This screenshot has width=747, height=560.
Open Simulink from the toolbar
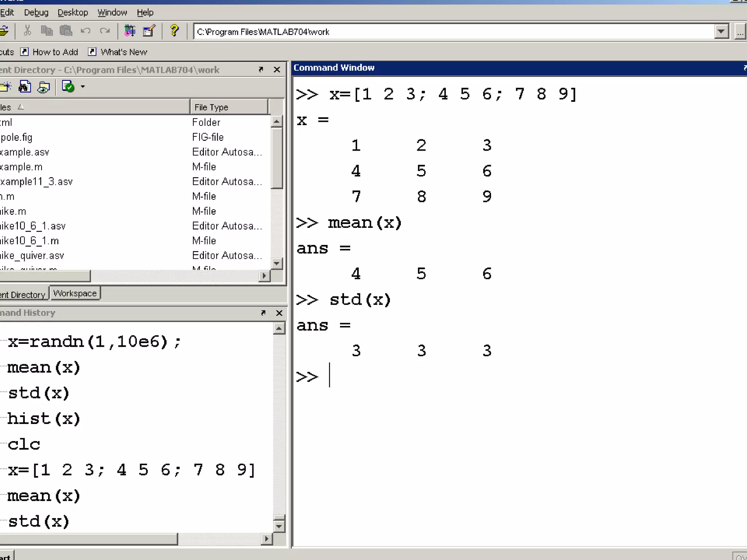coord(129,31)
